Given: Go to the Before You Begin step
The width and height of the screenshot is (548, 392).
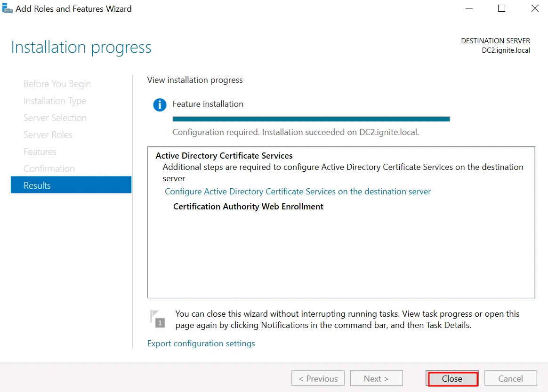Looking at the screenshot, I should tap(57, 84).
